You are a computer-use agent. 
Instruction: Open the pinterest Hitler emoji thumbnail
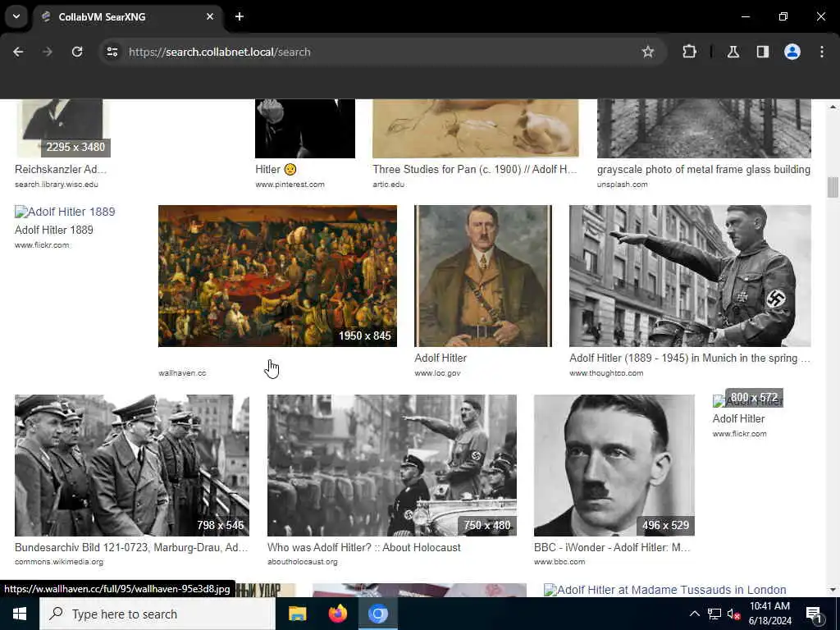305,128
